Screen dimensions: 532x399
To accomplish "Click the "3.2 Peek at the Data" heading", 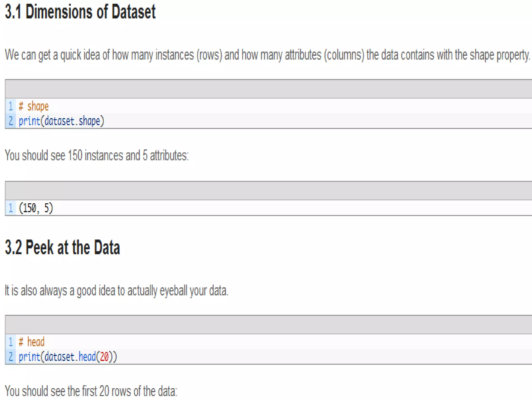I will [62, 247].
